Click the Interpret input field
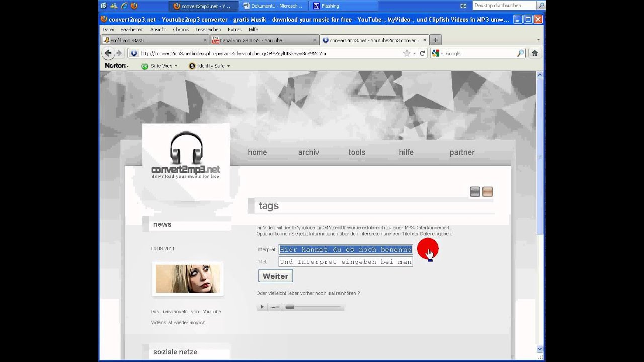The width and height of the screenshot is (644, 362). pos(346,249)
